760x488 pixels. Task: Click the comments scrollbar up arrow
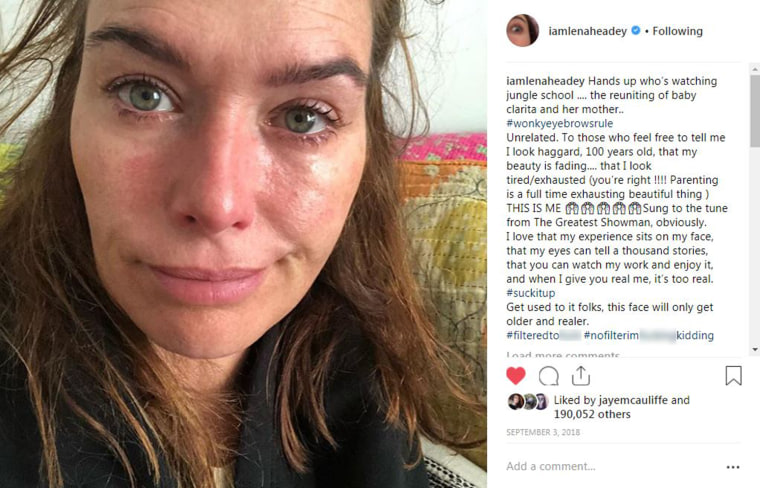coord(755,70)
